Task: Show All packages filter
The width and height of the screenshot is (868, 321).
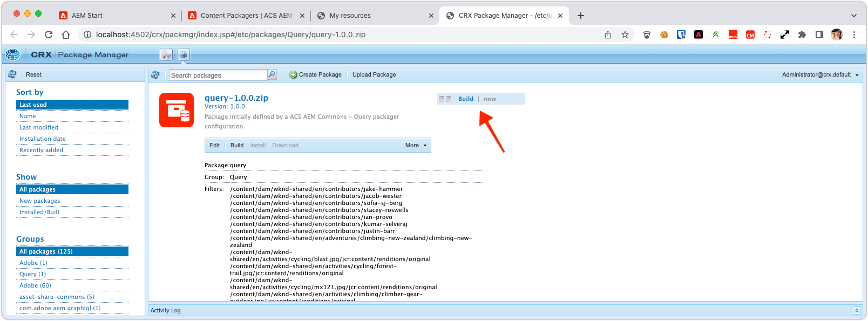Action: coord(72,189)
